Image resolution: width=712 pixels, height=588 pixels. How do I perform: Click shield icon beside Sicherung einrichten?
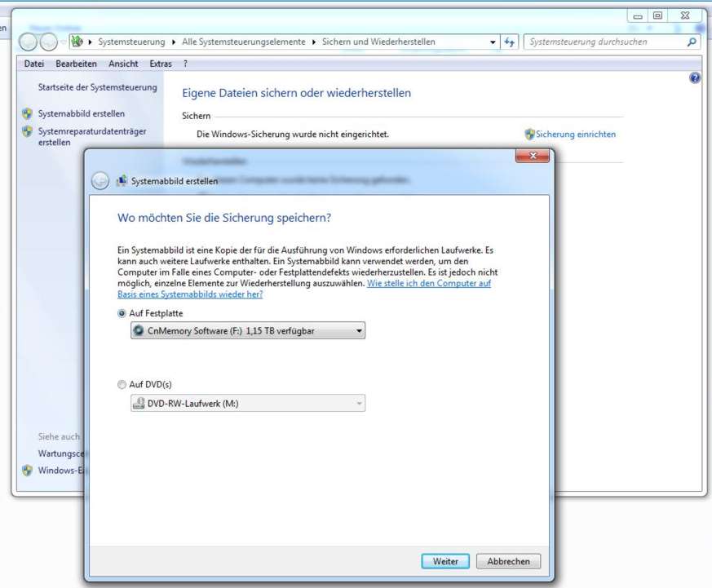coord(529,134)
